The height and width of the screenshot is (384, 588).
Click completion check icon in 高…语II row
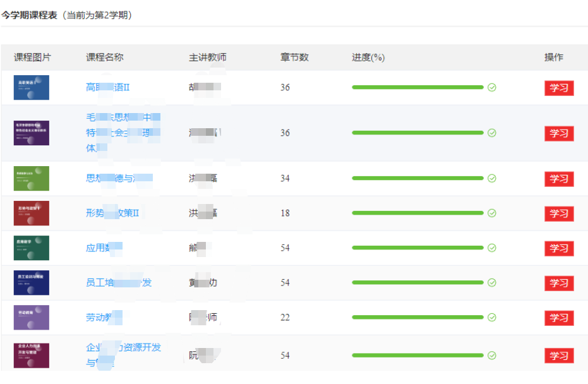pos(491,87)
